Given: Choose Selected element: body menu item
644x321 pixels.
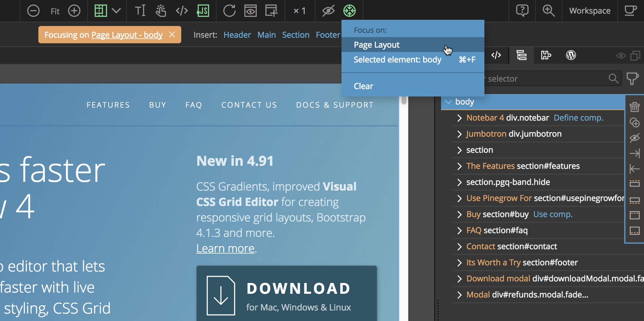Looking at the screenshot, I should (x=413, y=60).
